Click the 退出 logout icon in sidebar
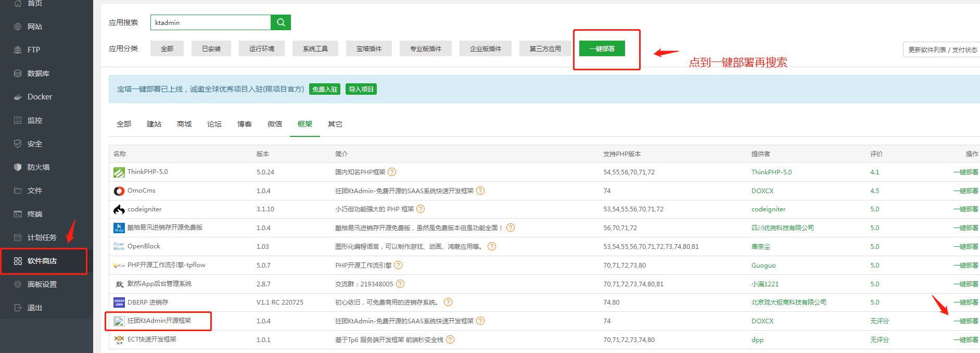 coord(18,308)
